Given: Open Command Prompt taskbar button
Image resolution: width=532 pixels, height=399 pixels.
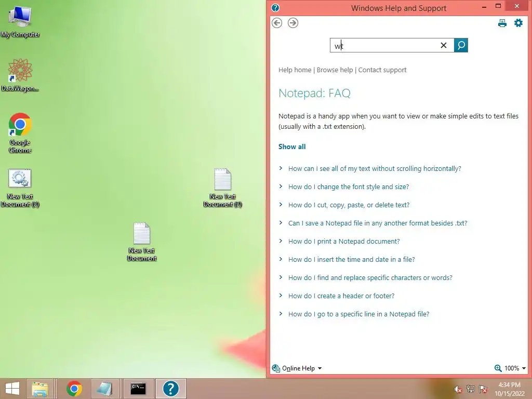Looking at the screenshot, I should (x=138, y=389).
